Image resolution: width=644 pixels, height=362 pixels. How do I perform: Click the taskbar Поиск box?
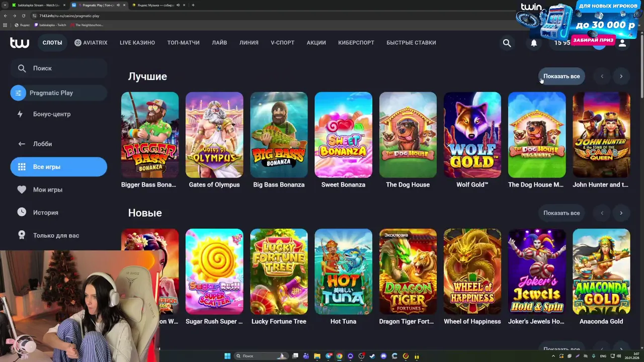tap(261, 356)
